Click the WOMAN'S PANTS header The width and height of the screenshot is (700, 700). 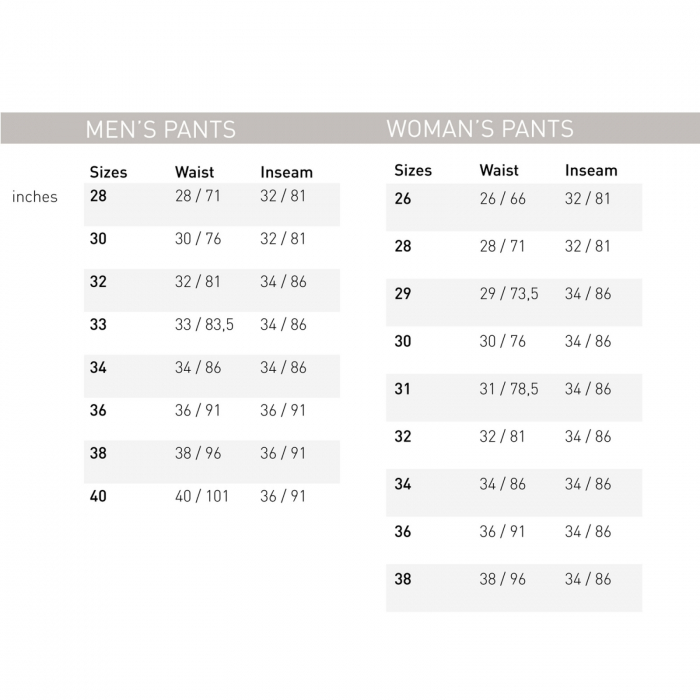pos(480,129)
